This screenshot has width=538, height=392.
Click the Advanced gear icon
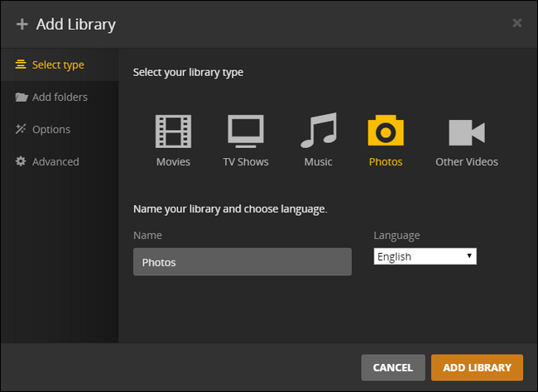21,161
